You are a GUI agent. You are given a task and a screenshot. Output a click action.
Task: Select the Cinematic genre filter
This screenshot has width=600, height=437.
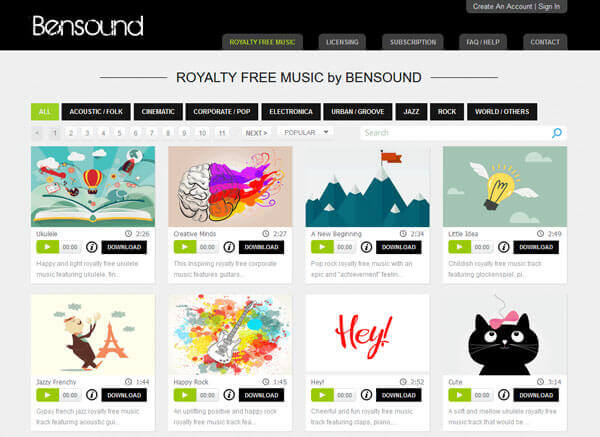[x=158, y=112]
